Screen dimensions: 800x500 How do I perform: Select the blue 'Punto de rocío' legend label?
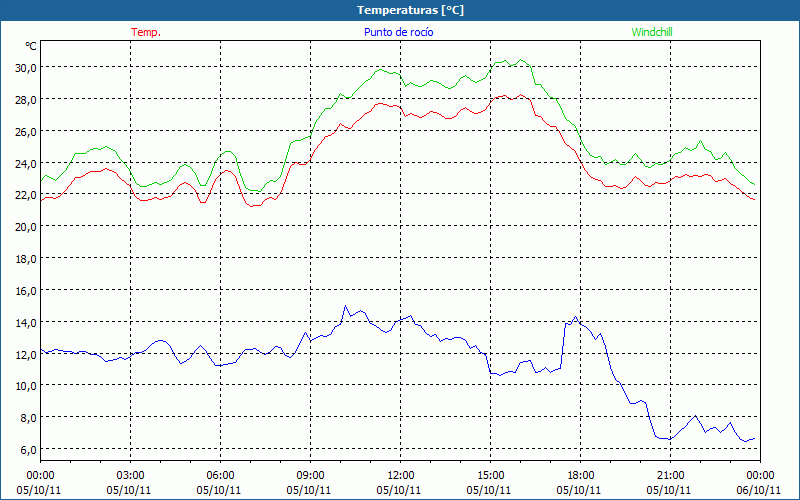tap(398, 32)
